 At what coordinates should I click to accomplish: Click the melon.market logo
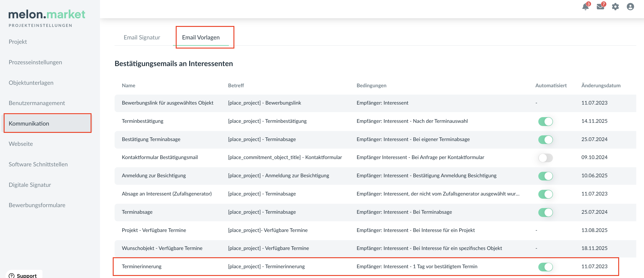click(x=47, y=15)
